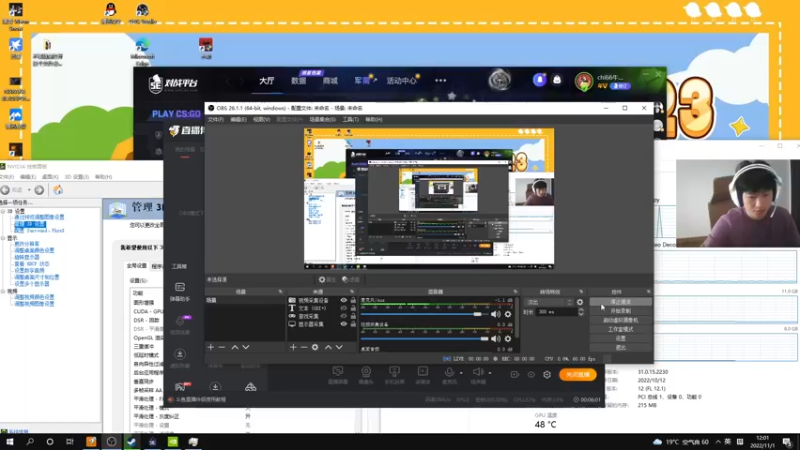Click the OBS preview canvas
Image resolution: width=800 pixels, height=450 pixels.
click(x=429, y=198)
